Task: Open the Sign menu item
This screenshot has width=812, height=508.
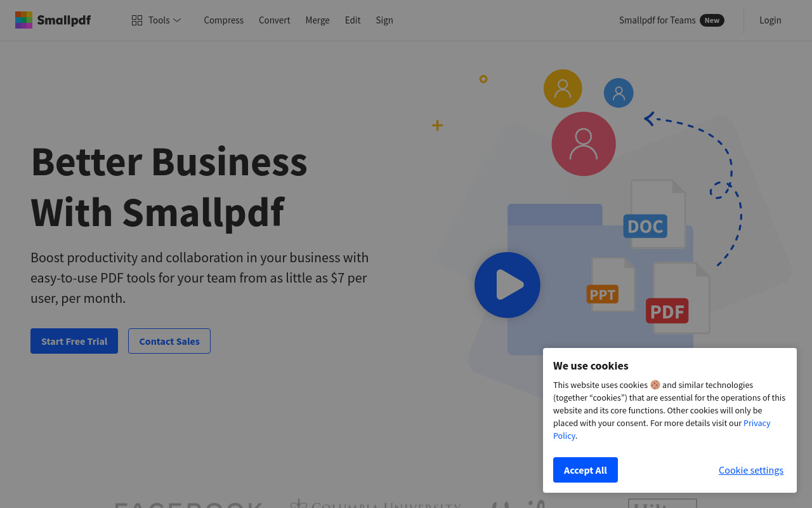Action: tap(384, 20)
